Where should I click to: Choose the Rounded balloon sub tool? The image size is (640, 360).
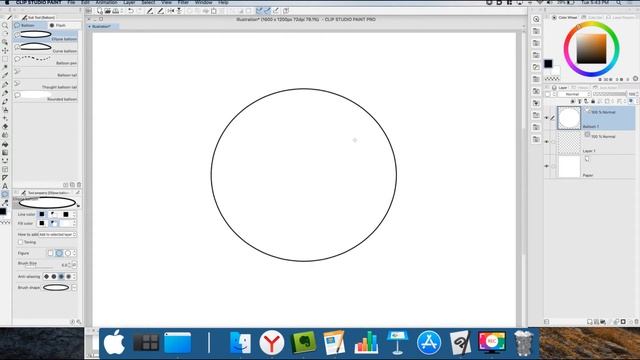(45, 96)
